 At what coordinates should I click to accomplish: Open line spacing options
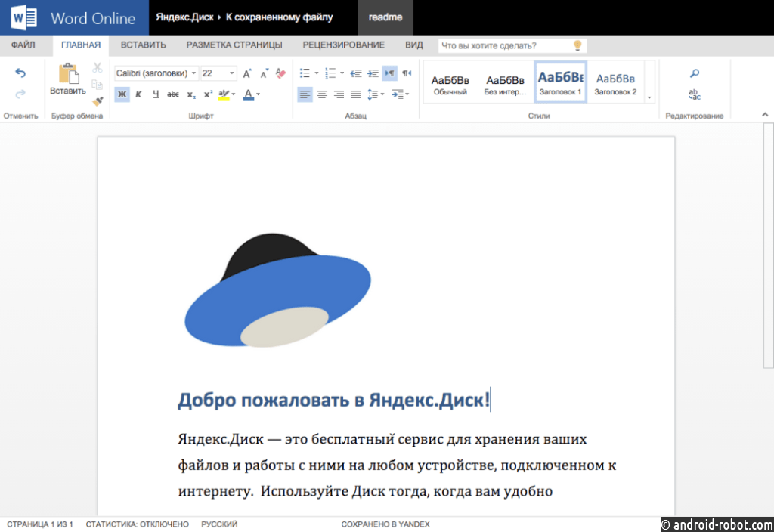376,94
